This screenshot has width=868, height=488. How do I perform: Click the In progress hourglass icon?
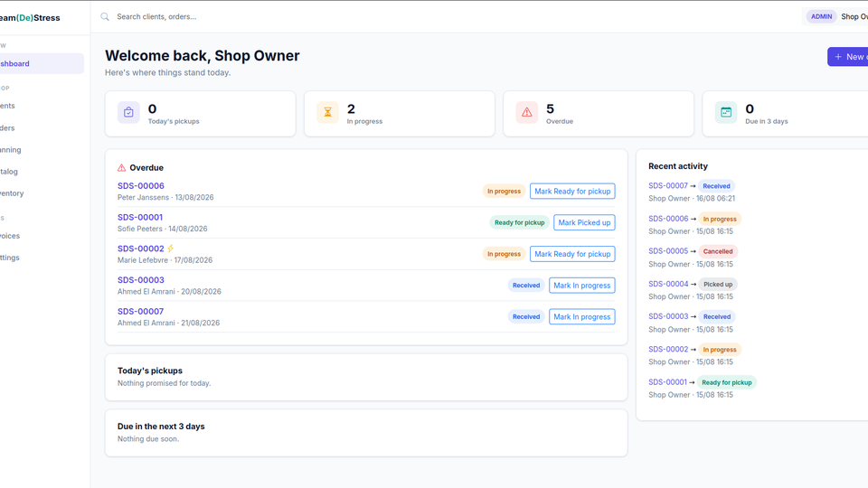327,112
